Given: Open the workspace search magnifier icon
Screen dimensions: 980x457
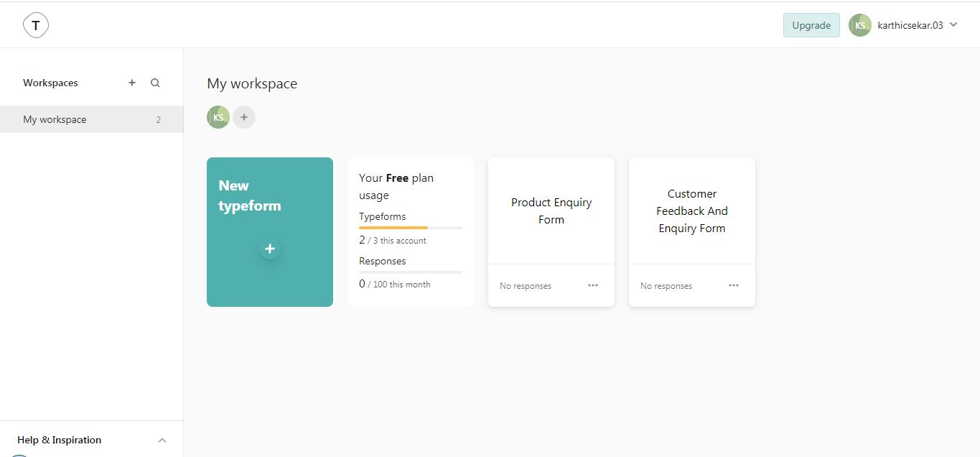Looking at the screenshot, I should pyautogui.click(x=155, y=83).
